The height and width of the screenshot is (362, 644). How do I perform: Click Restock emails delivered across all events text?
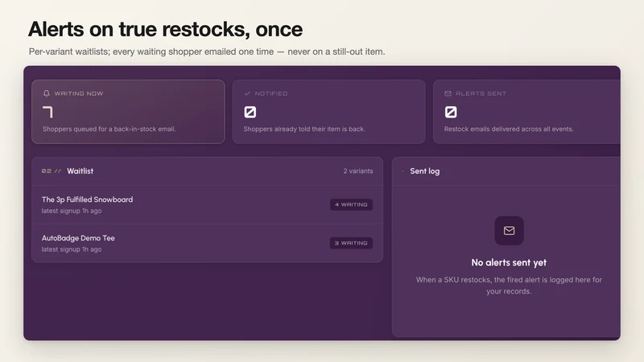point(509,129)
